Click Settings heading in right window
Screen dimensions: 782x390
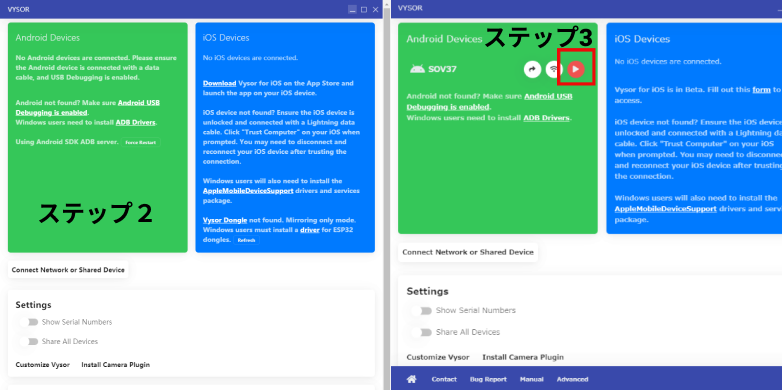coord(427,291)
